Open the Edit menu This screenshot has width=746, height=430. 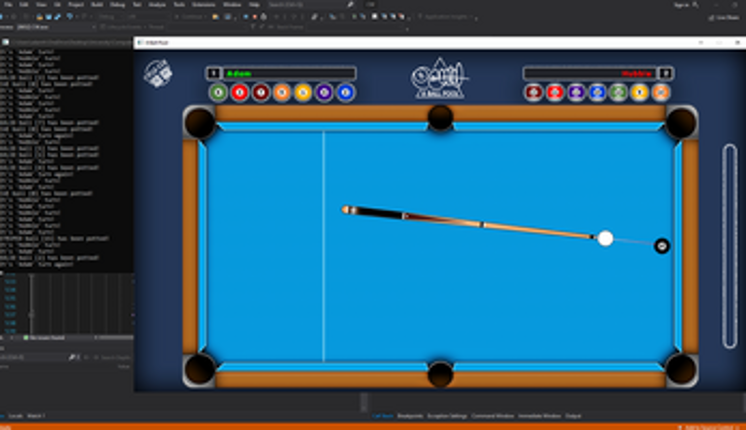24,4
